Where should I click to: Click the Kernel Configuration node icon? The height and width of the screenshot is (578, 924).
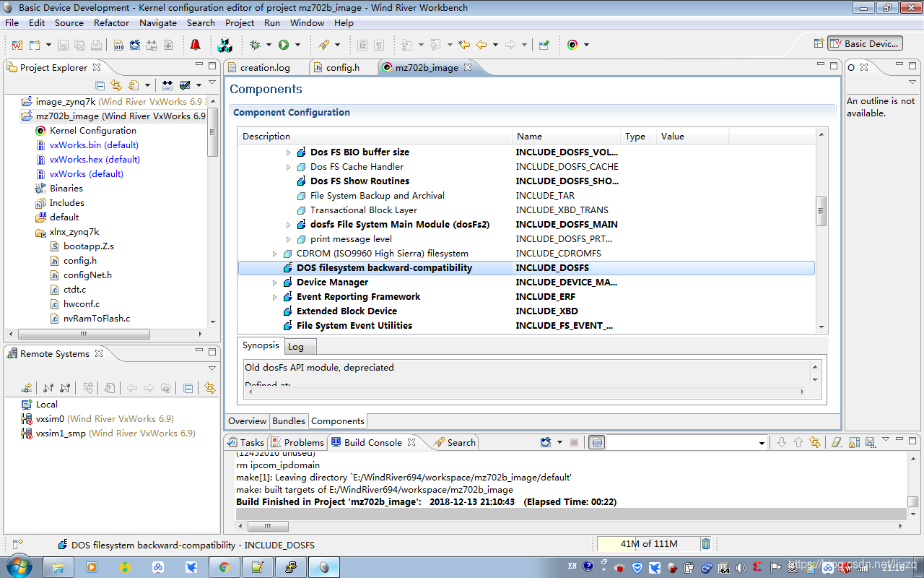coord(40,131)
